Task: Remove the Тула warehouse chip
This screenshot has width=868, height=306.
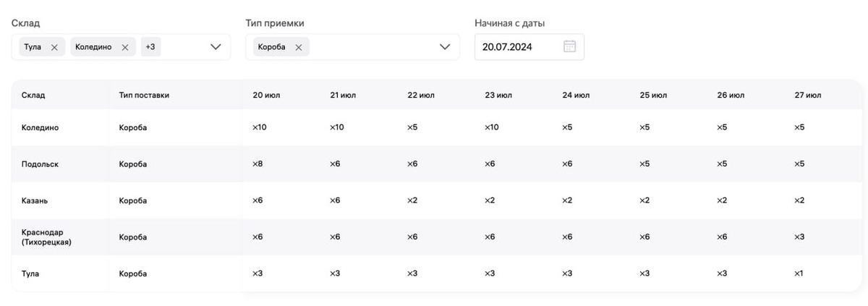Action: 54,47
